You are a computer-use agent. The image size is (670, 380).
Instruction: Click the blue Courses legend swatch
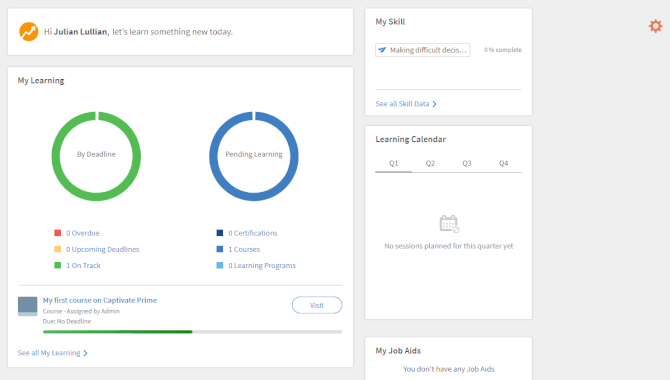220,249
